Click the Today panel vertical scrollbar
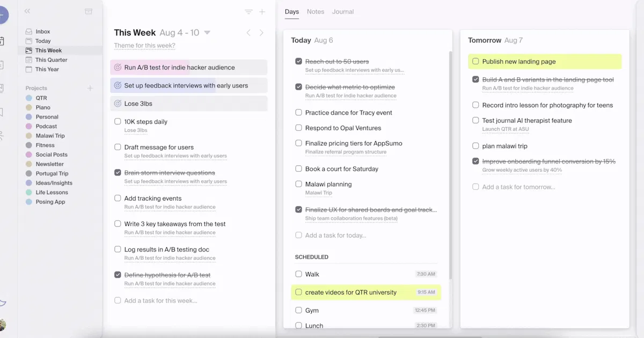644x338 pixels. [x=450, y=165]
